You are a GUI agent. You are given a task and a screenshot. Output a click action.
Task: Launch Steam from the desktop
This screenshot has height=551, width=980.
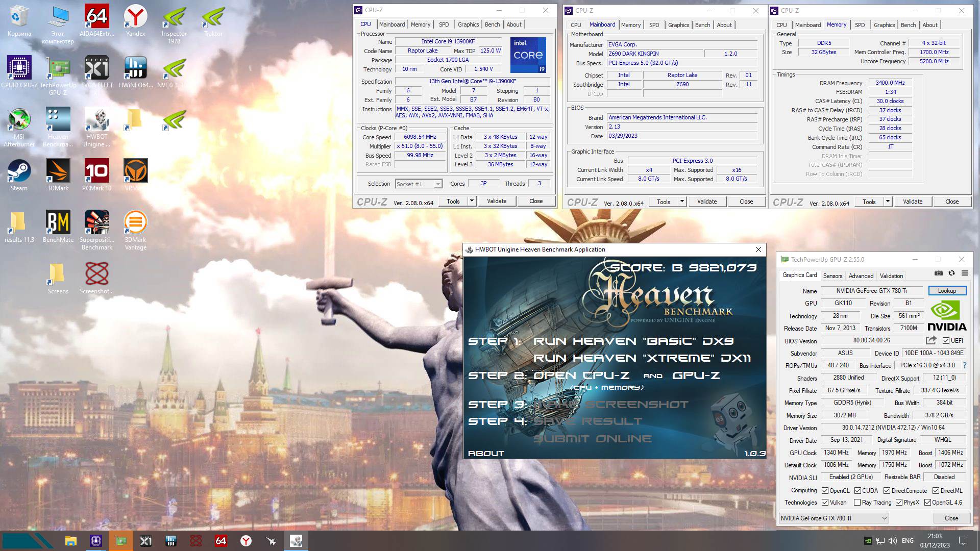pyautogui.click(x=19, y=174)
